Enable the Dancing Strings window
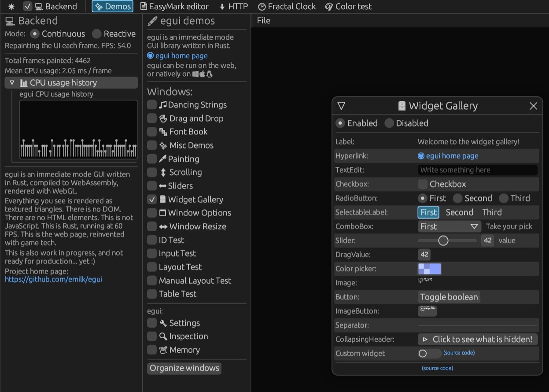 coord(152,105)
